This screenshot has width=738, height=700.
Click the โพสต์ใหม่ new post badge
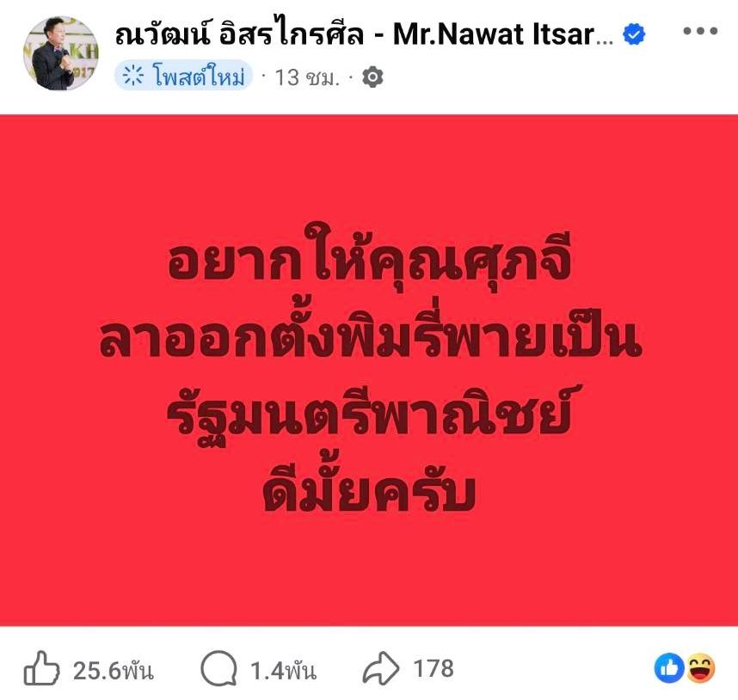pyautogui.click(x=183, y=76)
